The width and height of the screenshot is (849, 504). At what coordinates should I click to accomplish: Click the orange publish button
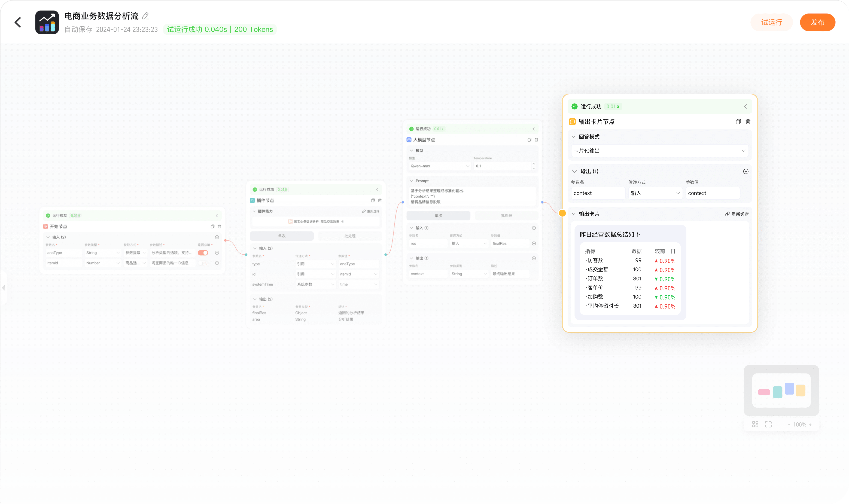click(x=817, y=22)
